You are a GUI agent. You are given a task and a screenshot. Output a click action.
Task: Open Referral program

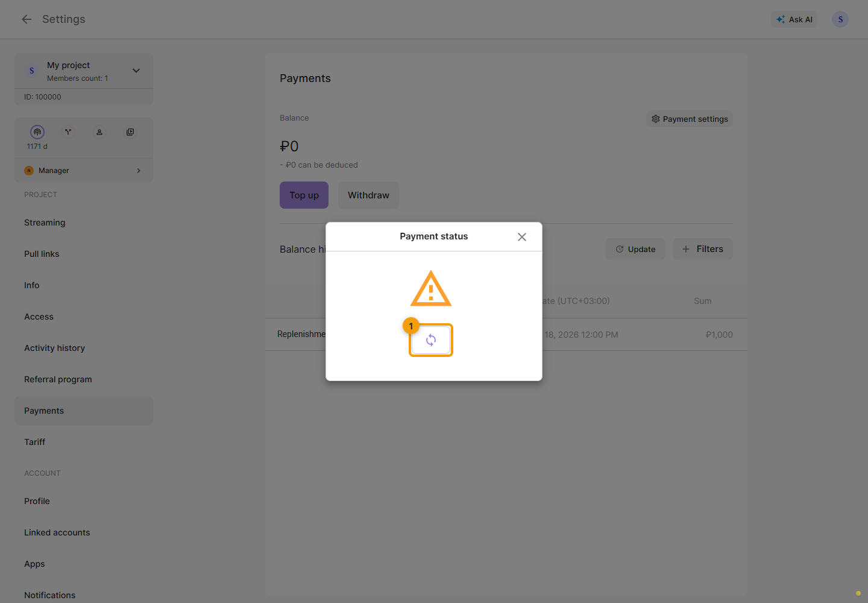[84, 379]
